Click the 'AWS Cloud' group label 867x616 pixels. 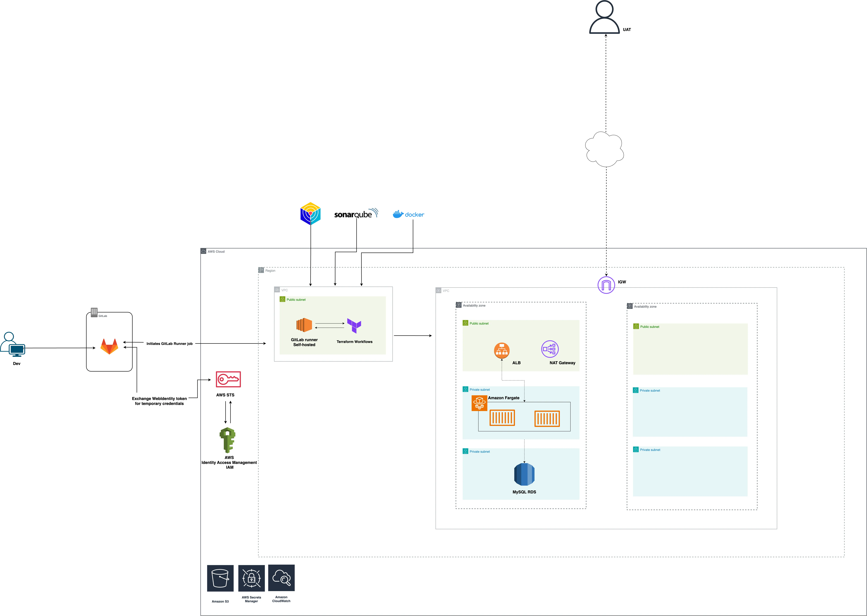216,251
